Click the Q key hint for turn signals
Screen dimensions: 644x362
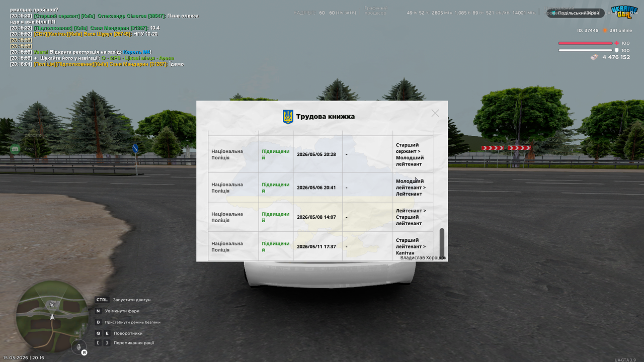(x=98, y=333)
